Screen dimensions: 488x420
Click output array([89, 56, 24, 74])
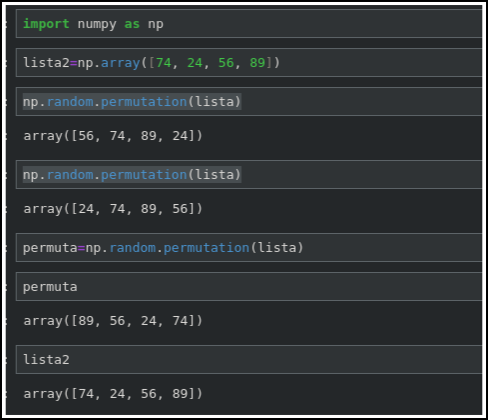coord(113,321)
